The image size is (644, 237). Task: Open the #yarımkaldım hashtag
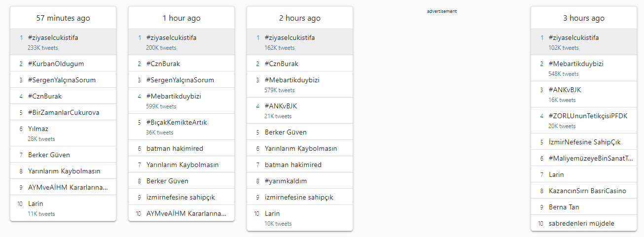(x=286, y=181)
